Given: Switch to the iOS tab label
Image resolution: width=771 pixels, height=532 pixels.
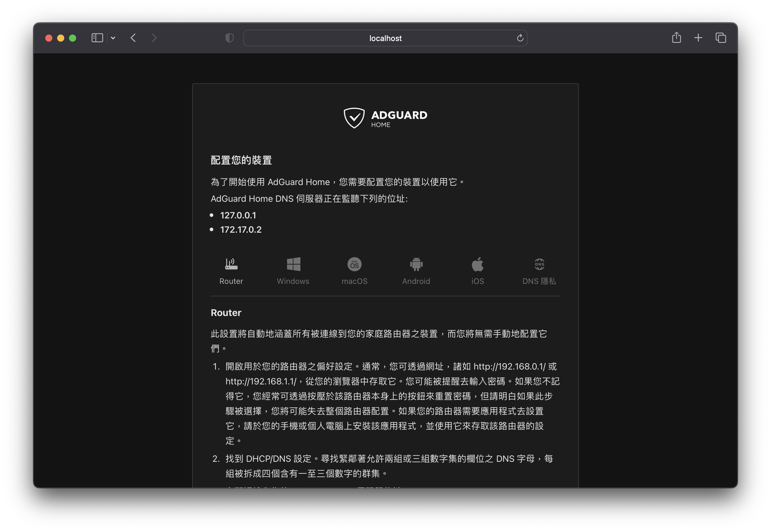Looking at the screenshot, I should coord(477,281).
